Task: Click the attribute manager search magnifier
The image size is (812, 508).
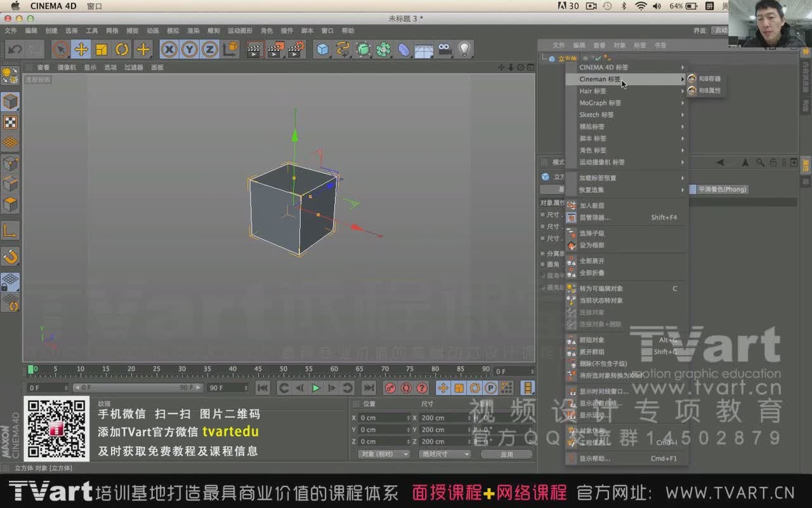Action: coord(760,163)
